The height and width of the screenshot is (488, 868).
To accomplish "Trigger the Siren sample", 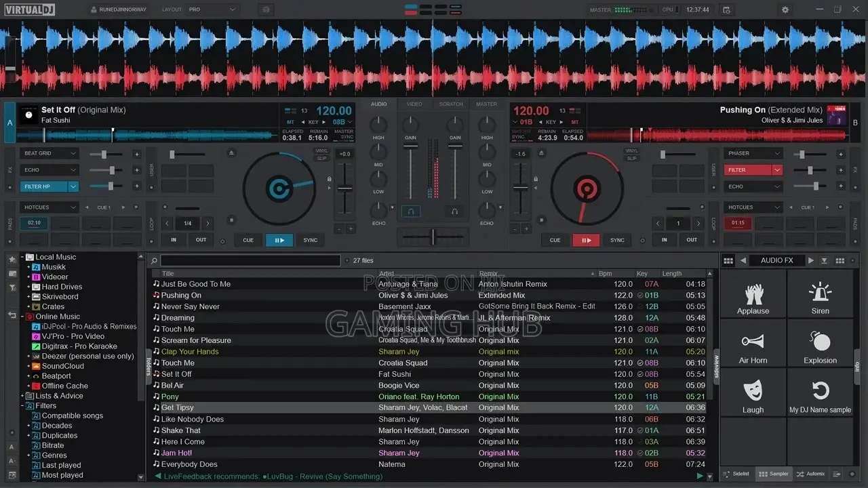I will (x=820, y=294).
